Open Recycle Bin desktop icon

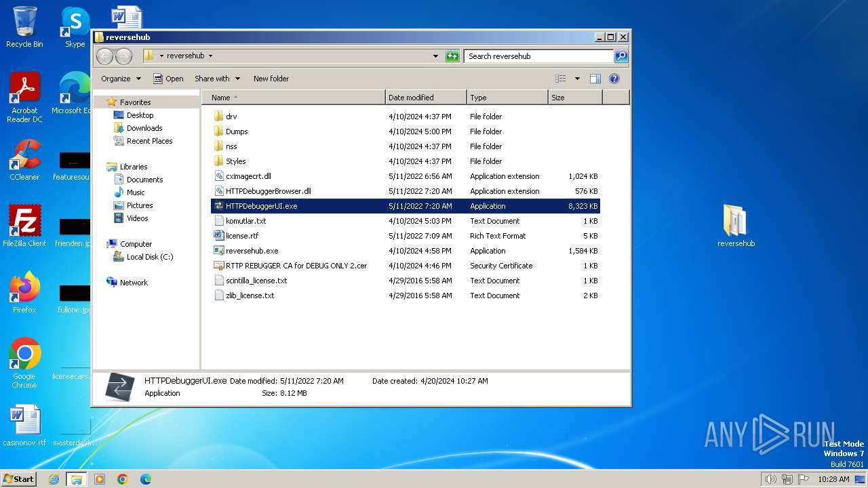24,27
